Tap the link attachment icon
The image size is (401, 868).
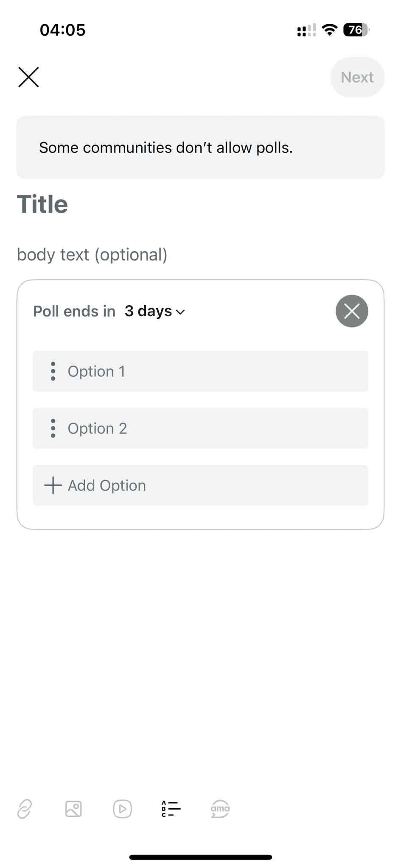25,809
